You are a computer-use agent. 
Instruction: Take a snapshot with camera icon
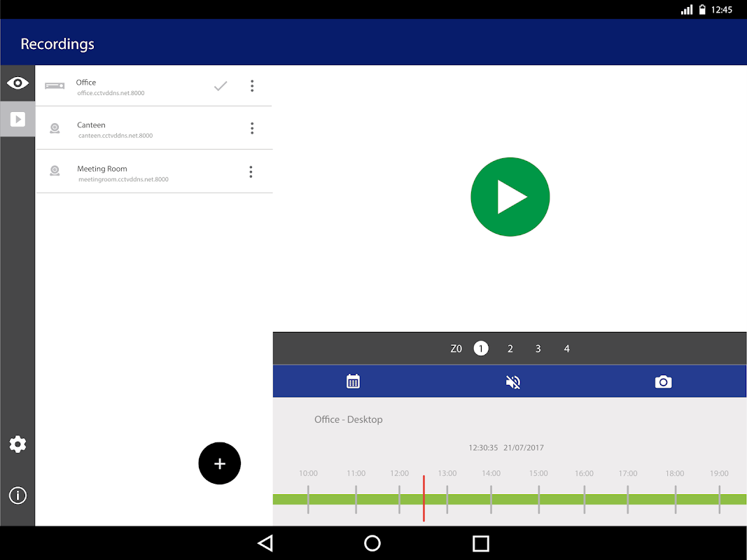[663, 382]
